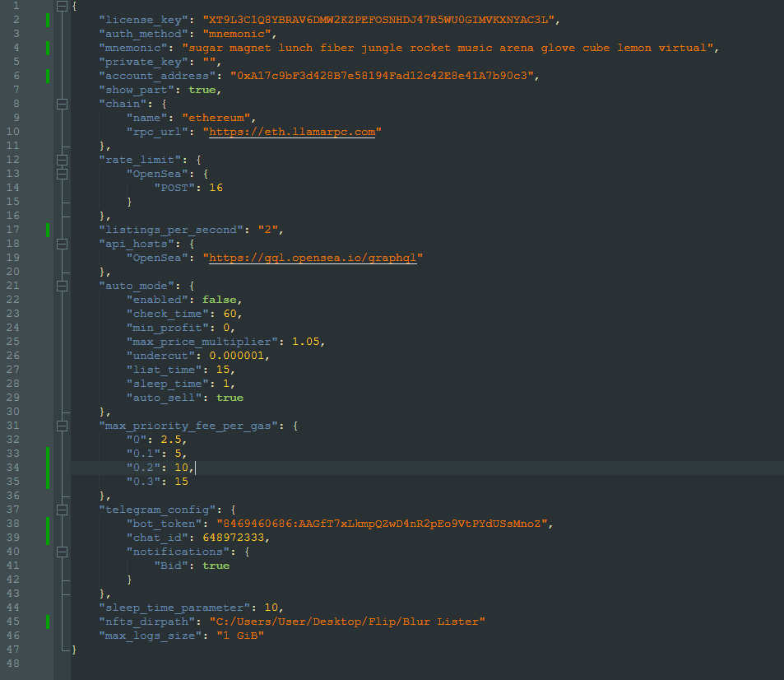Fold the "api_hosts" block
Screen dimensions: 784x680
[x=62, y=244]
